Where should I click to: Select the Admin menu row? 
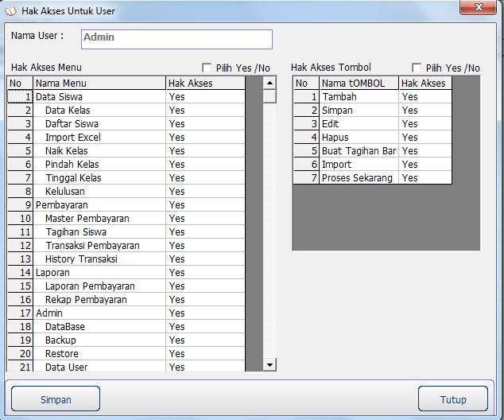[x=99, y=313]
